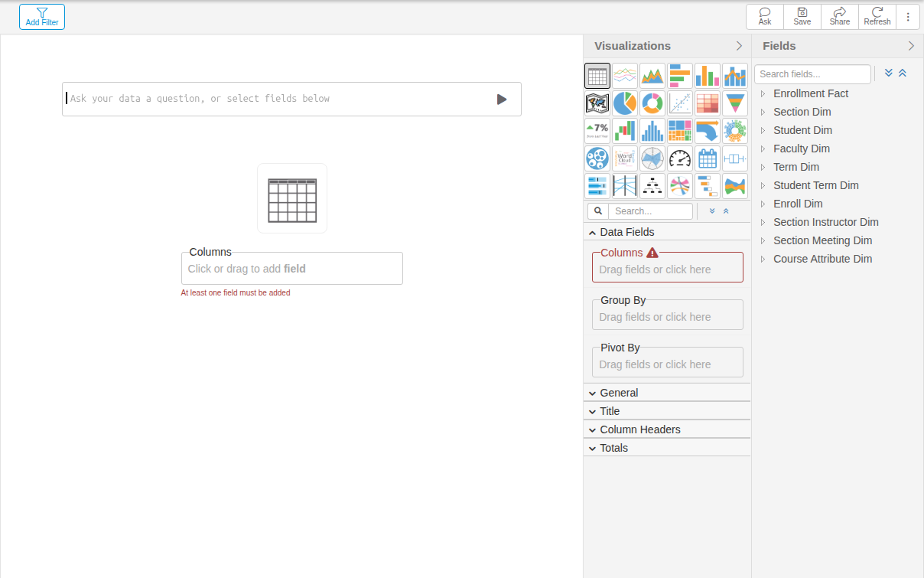Expand the Term Dim field group
This screenshot has height=578, width=924.
pyautogui.click(x=763, y=167)
